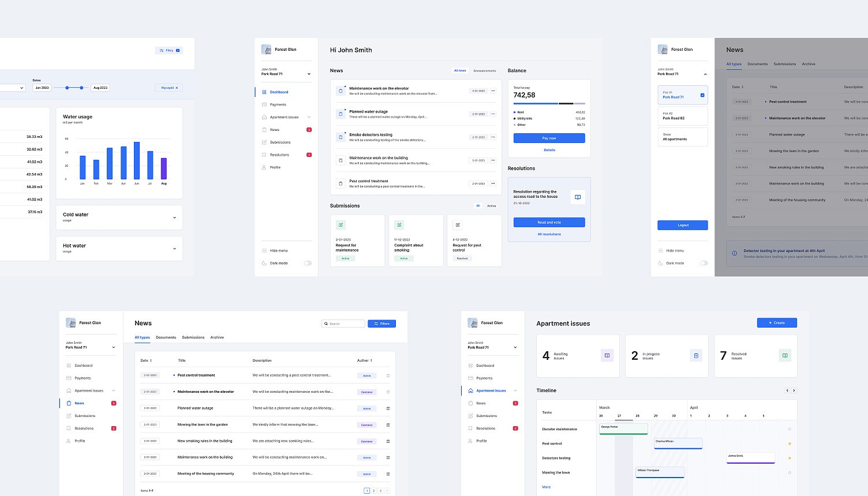
Task: Click the book icon on the Awaiting issues card
Action: pos(607,356)
